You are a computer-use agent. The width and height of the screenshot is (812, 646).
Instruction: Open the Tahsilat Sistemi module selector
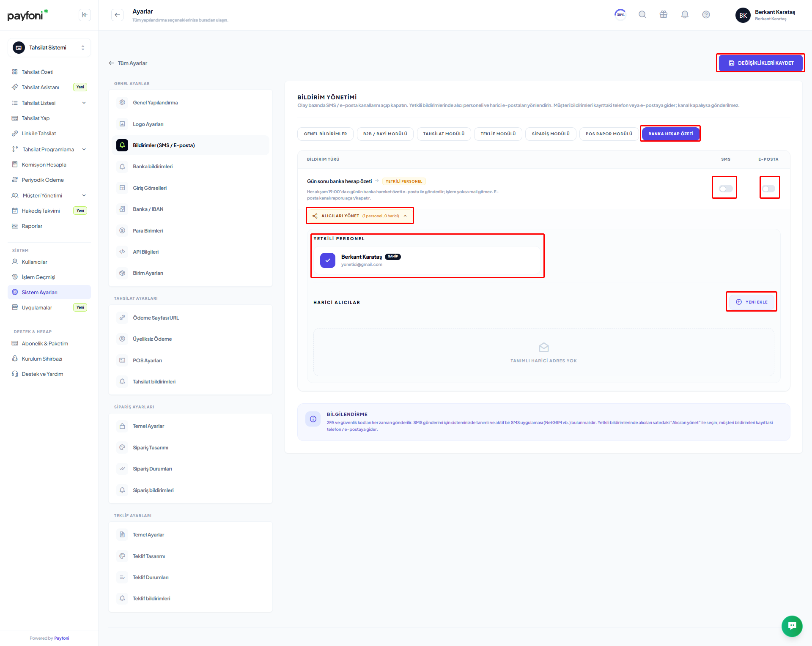click(x=49, y=48)
